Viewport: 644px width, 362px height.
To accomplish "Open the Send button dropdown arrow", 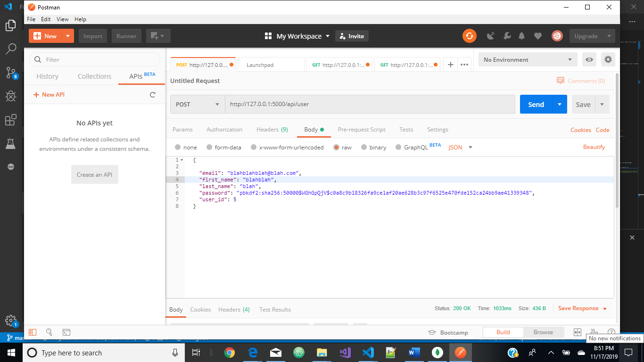I will 560,104.
